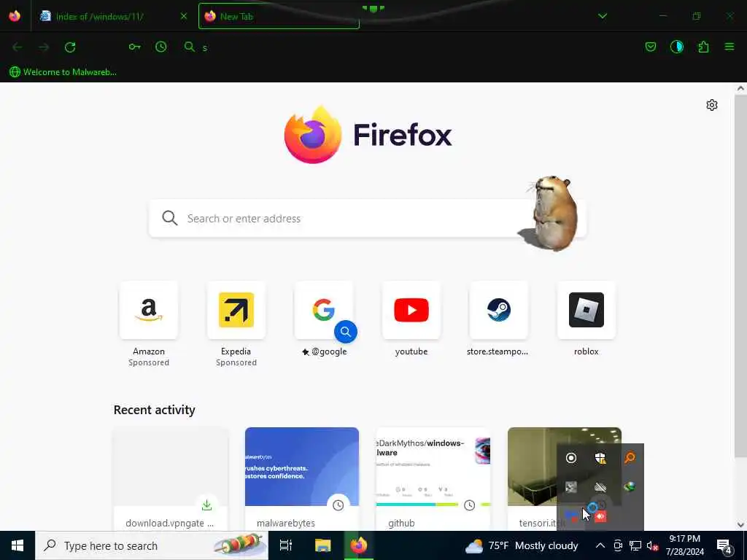Open the Firefox View button in tab bar

[15, 16]
